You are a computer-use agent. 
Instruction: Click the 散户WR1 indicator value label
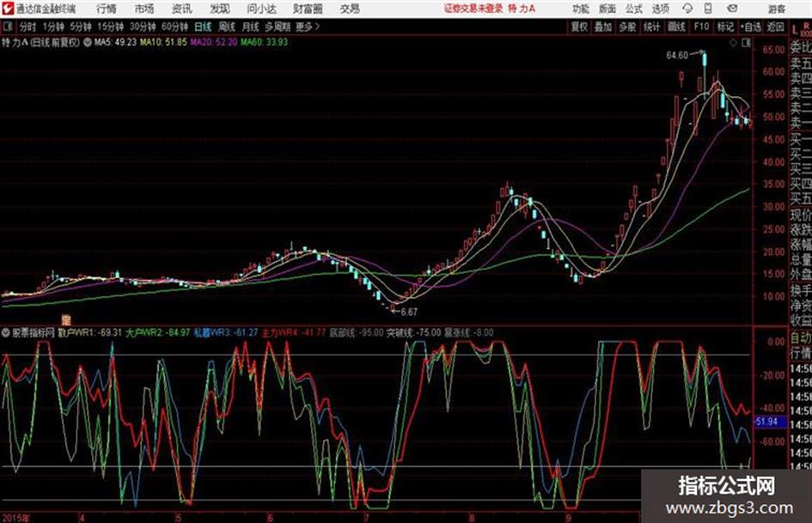[89, 332]
